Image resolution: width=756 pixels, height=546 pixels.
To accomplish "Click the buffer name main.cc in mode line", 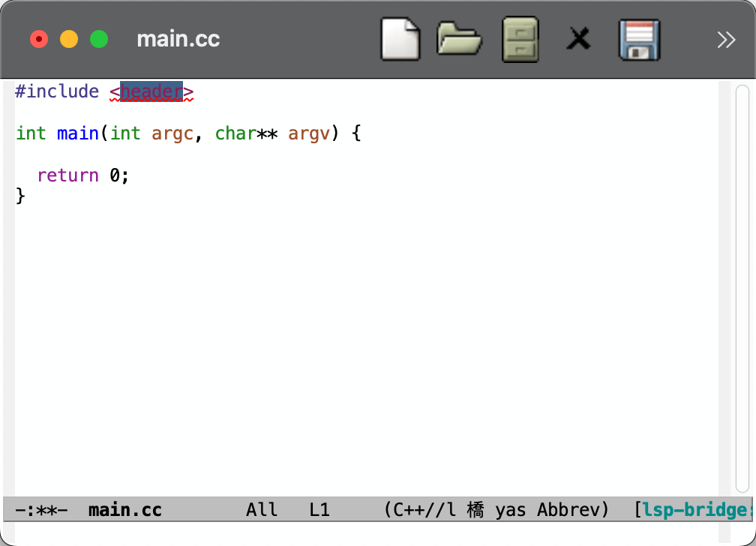I will pos(124,509).
